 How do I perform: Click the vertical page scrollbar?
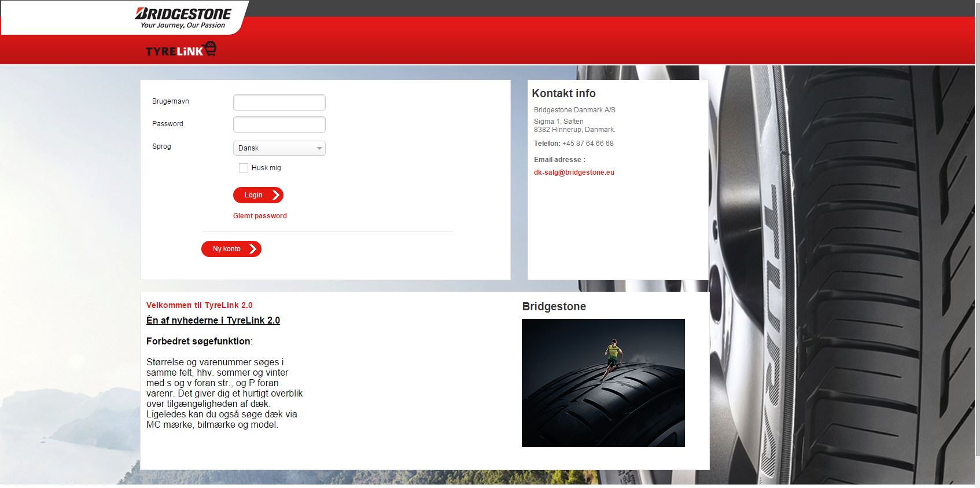pyautogui.click(x=977, y=243)
